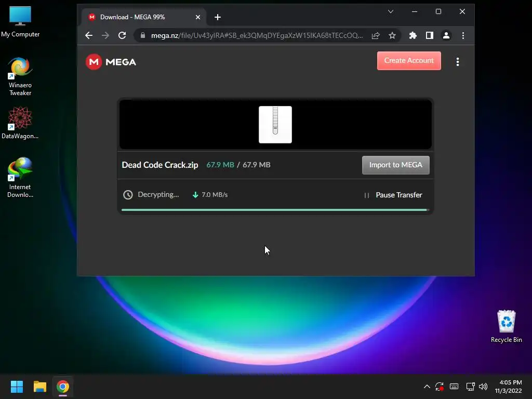
Task: Open volume control tray icon
Action: (x=483, y=387)
